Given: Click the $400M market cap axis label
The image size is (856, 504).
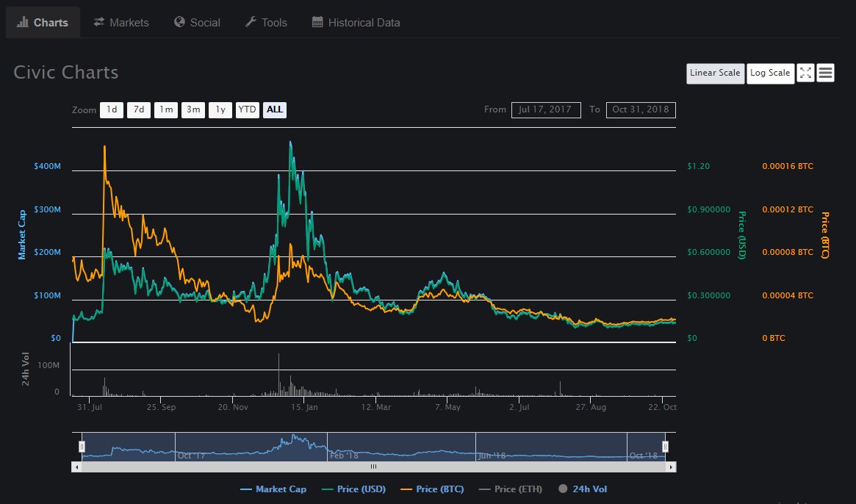Looking at the screenshot, I should pyautogui.click(x=48, y=166).
